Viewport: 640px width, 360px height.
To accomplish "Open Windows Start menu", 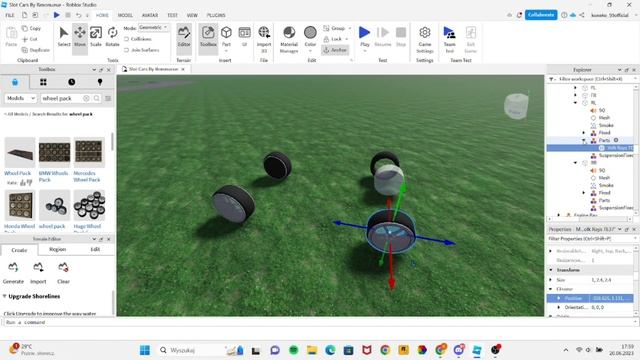I will (144, 350).
